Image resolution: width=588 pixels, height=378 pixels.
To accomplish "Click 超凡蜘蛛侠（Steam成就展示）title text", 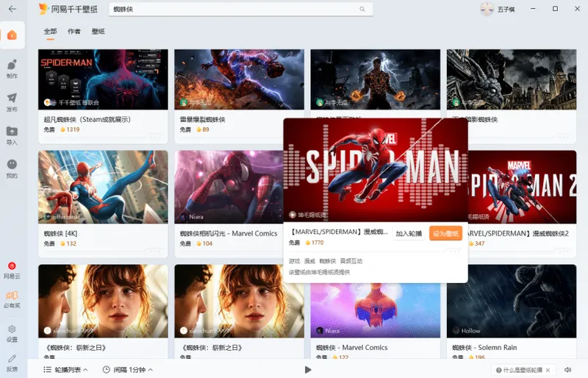I will (x=87, y=119).
